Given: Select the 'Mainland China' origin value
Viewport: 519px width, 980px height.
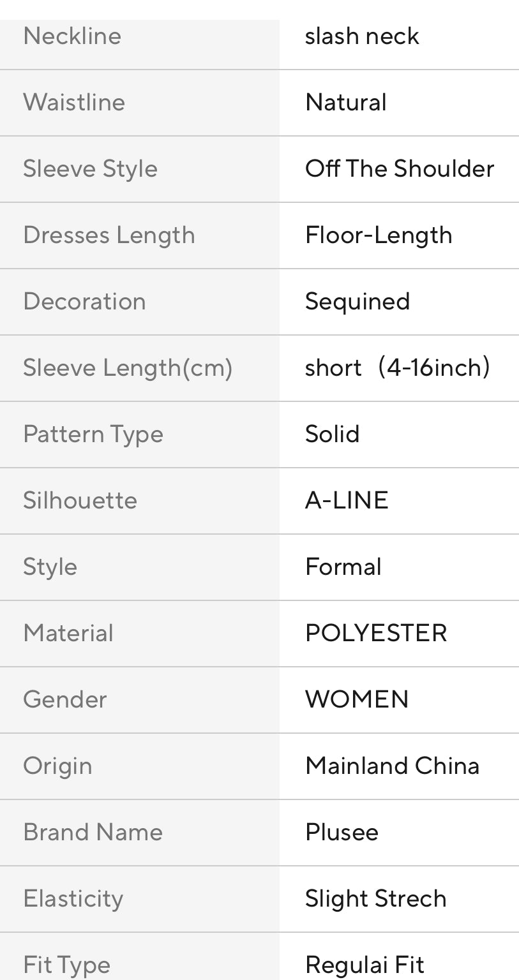Looking at the screenshot, I should 393,766.
